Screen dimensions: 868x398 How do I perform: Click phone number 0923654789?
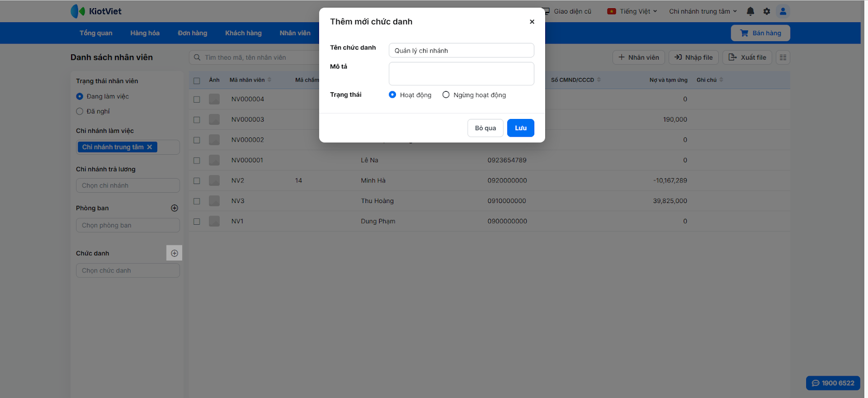point(507,160)
